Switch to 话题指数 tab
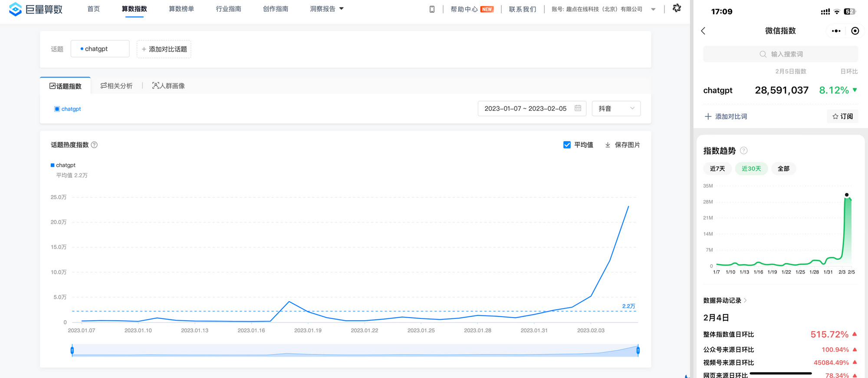The width and height of the screenshot is (868, 378). pos(65,86)
